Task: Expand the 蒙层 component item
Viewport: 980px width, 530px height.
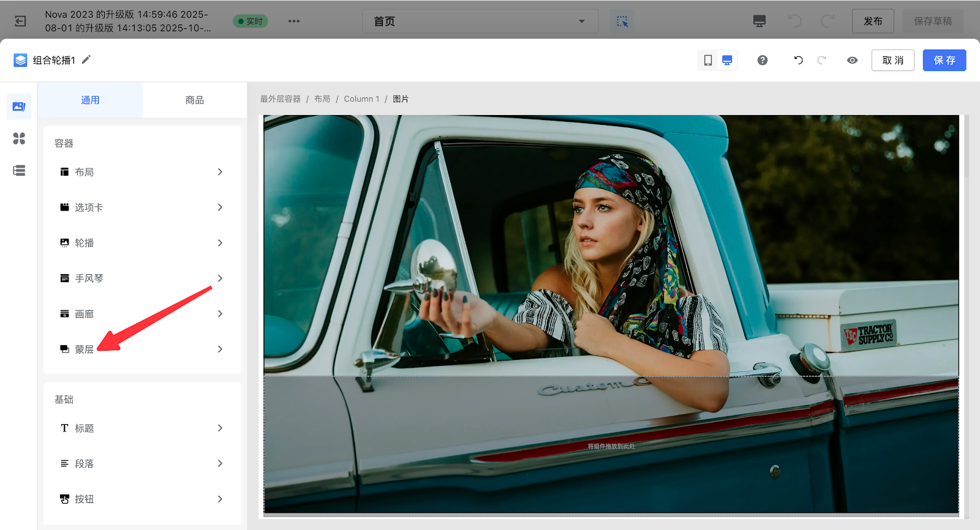Action: (141, 349)
